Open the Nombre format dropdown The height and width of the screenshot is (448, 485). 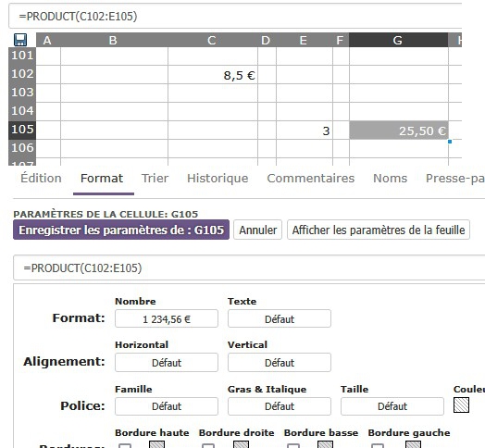[x=167, y=318]
